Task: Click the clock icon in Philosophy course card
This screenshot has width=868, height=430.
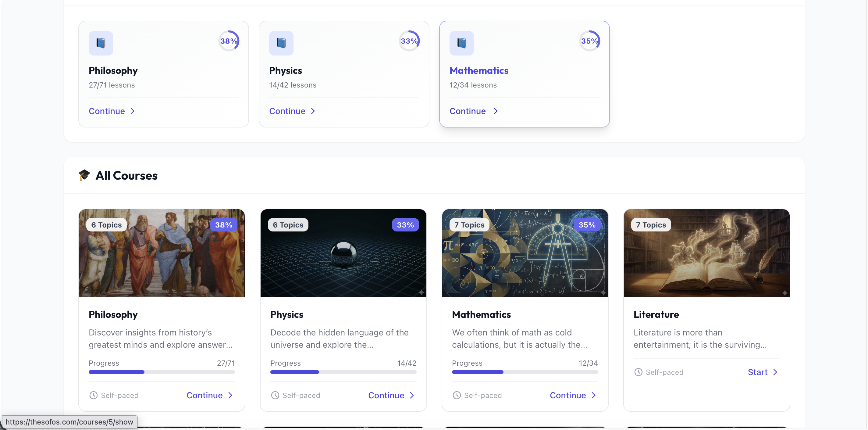Action: (x=93, y=395)
